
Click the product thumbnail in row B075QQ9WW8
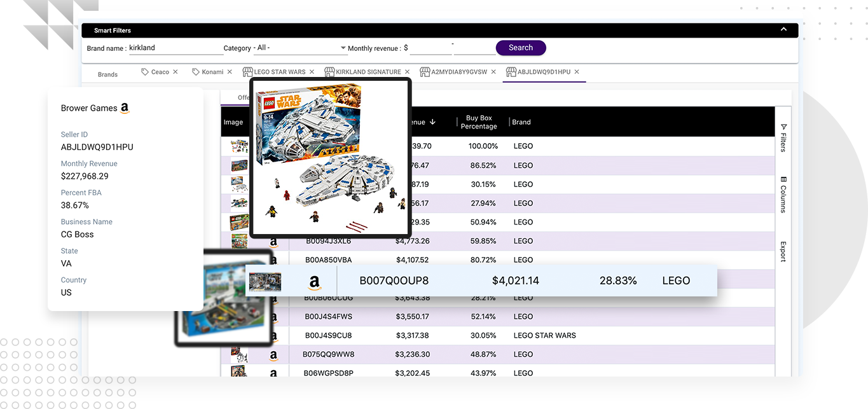pyautogui.click(x=240, y=354)
